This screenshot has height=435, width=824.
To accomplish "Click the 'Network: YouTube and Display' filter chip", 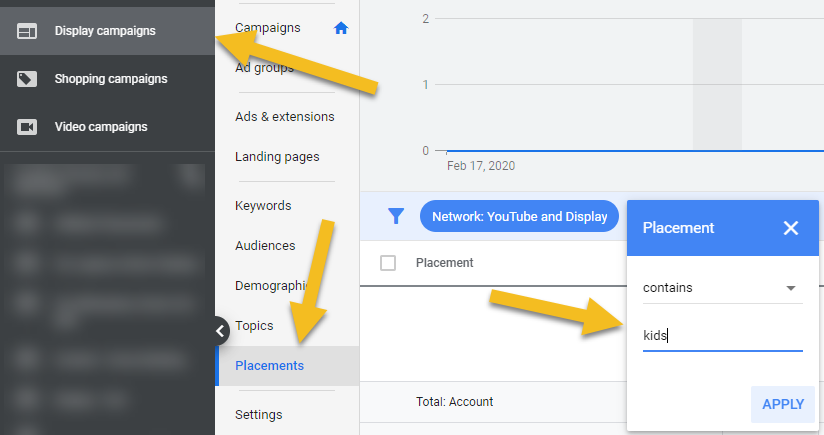I will pos(519,216).
